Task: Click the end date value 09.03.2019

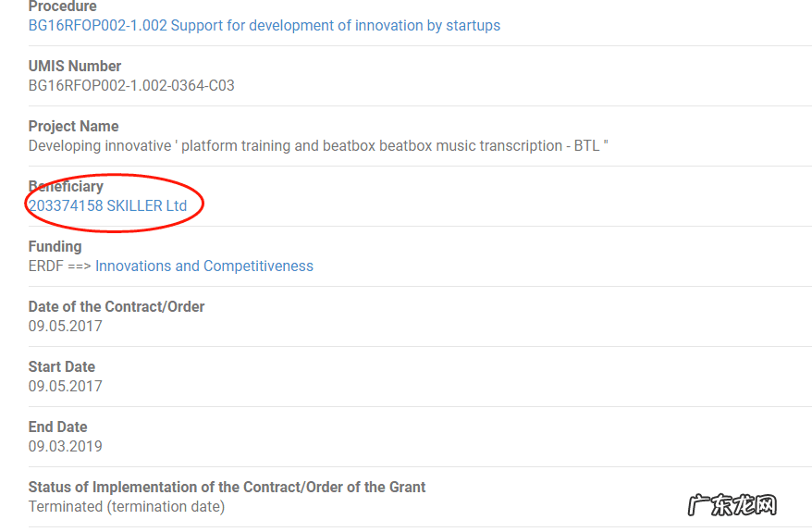Action: (x=66, y=447)
